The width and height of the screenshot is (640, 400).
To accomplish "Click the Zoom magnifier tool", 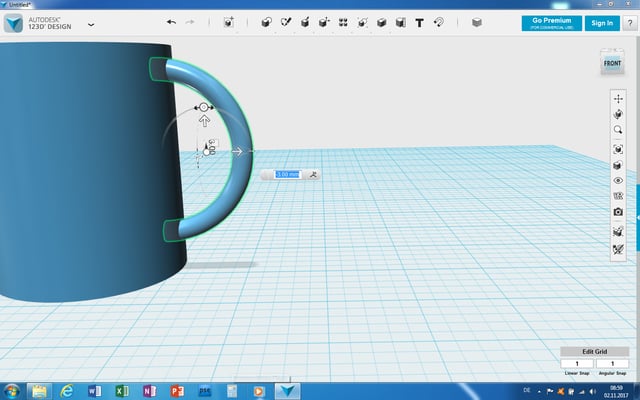I will coord(618,130).
